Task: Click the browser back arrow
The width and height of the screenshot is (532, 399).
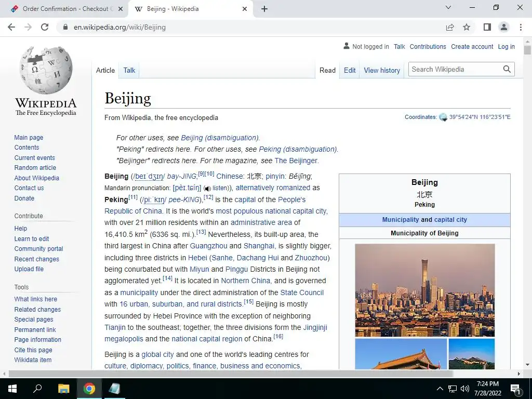Action: pyautogui.click(x=11, y=27)
